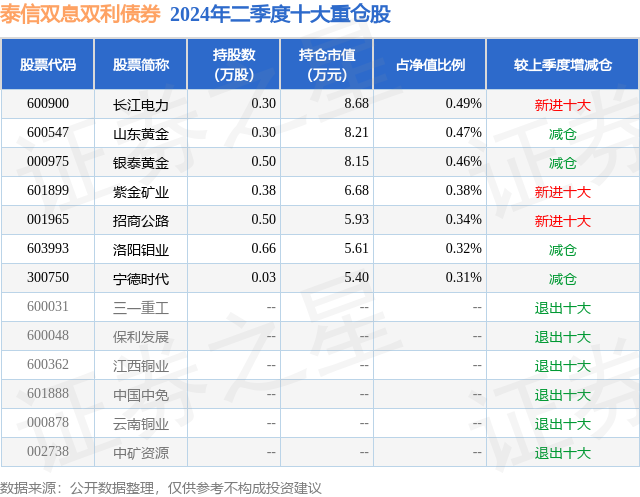Select stock name 银泰黄金
The image size is (640, 497).
click(141, 163)
